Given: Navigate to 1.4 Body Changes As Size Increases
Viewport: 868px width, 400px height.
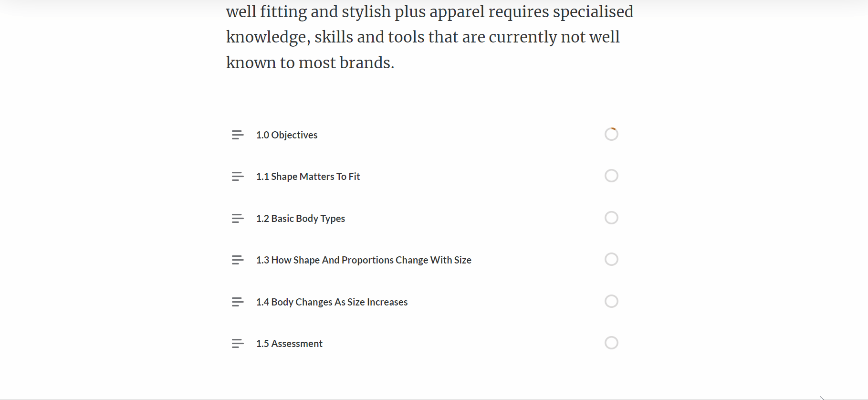Looking at the screenshot, I should click(x=332, y=302).
